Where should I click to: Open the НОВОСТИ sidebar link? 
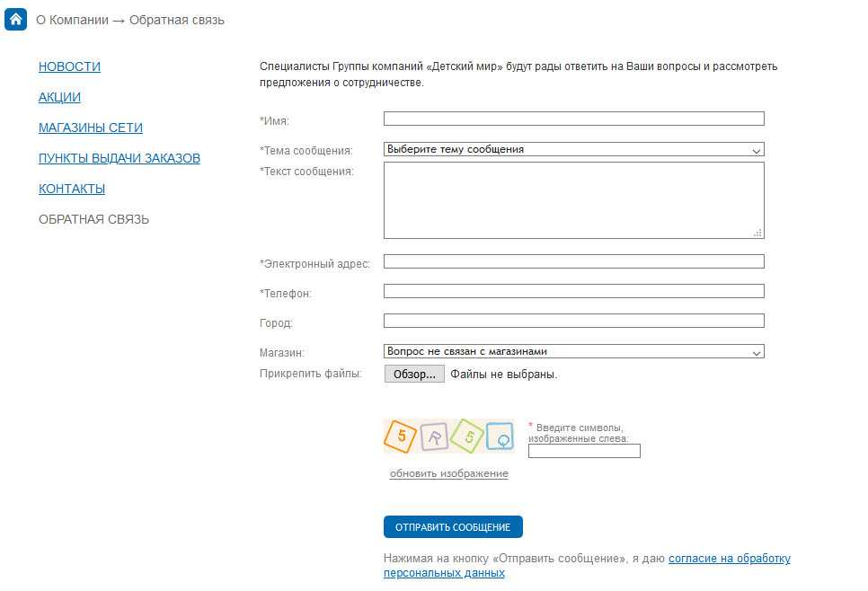(69, 66)
